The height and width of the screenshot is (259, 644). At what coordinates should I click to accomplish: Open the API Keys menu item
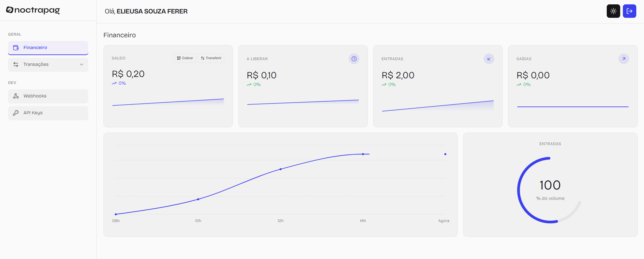coord(48,113)
